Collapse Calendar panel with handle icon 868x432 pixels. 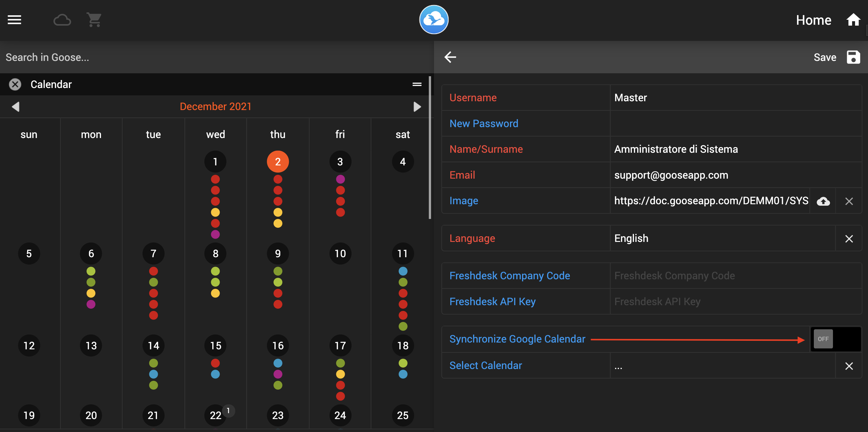417,84
